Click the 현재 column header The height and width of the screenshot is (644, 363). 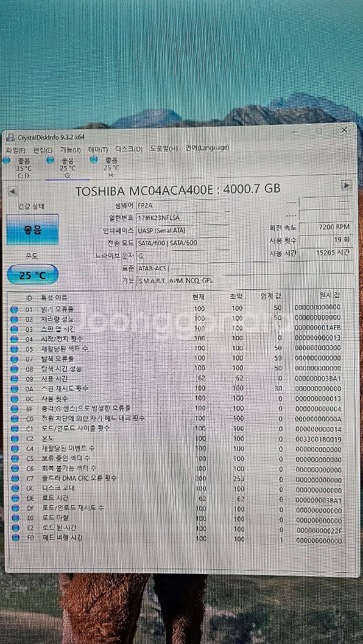[x=199, y=297]
